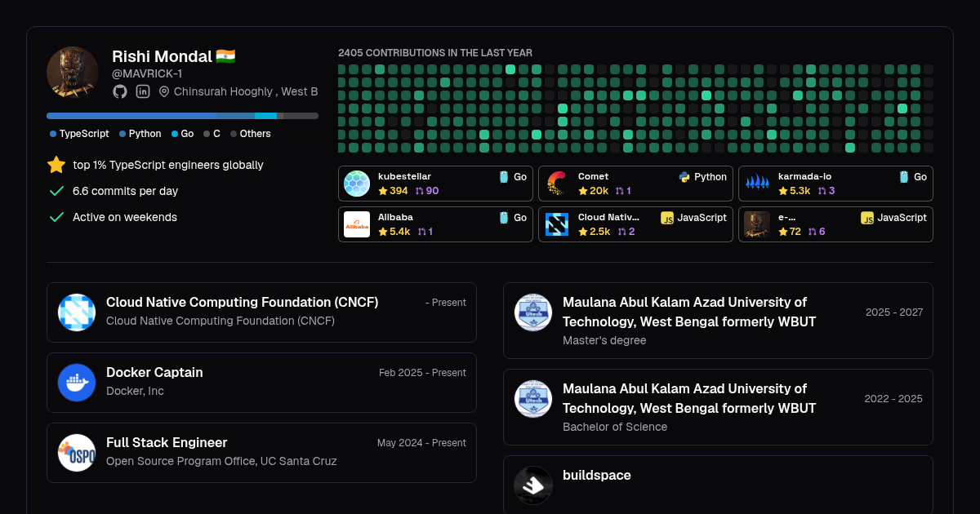The height and width of the screenshot is (514, 980).
Task: Select the Full Stack Engineer experience title
Action: (167, 442)
